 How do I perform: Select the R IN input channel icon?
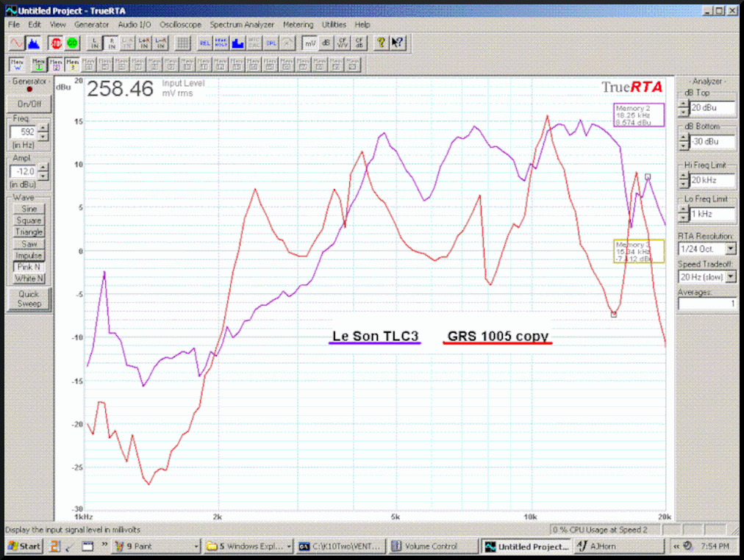111,43
